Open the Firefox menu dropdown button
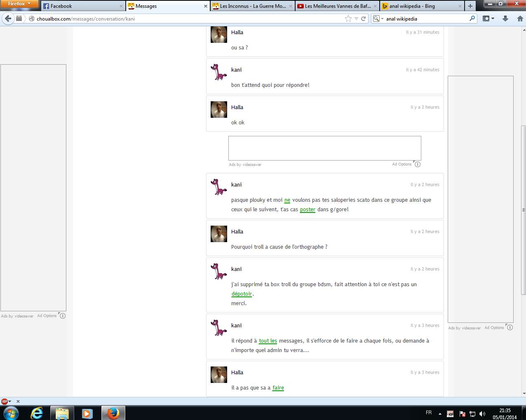 point(19,4)
